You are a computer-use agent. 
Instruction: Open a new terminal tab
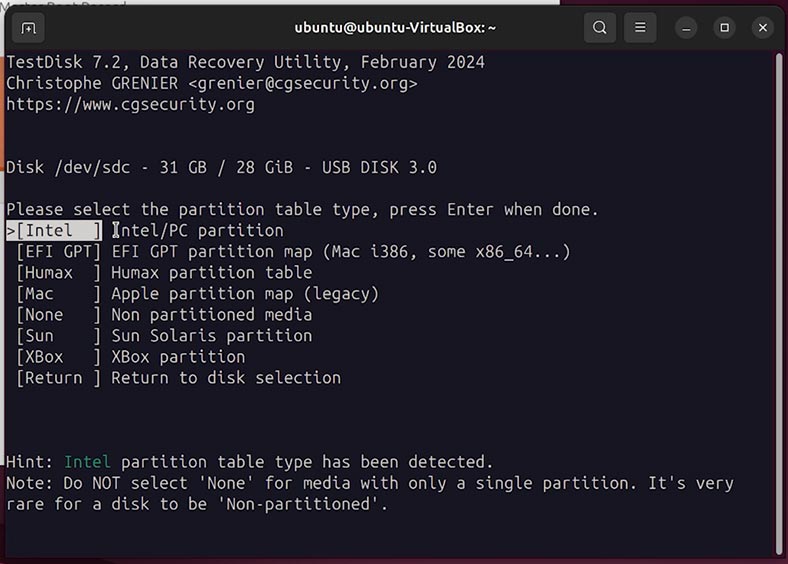pos(29,28)
